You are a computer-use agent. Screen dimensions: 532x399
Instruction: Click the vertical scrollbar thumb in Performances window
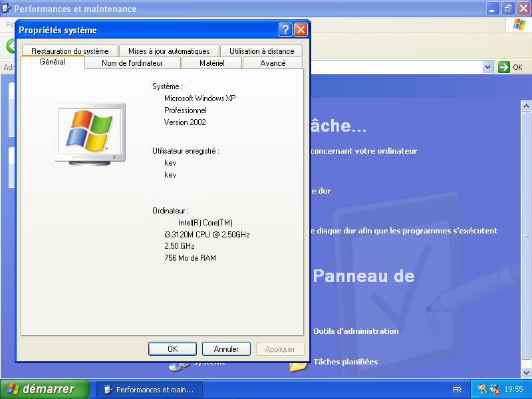pyautogui.click(x=526, y=235)
